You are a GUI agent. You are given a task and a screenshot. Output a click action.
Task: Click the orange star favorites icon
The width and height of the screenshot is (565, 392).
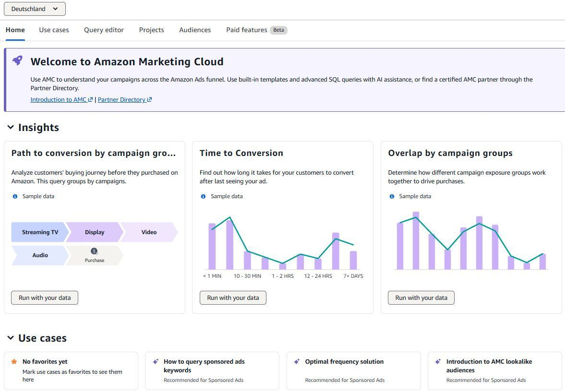pyautogui.click(x=14, y=362)
